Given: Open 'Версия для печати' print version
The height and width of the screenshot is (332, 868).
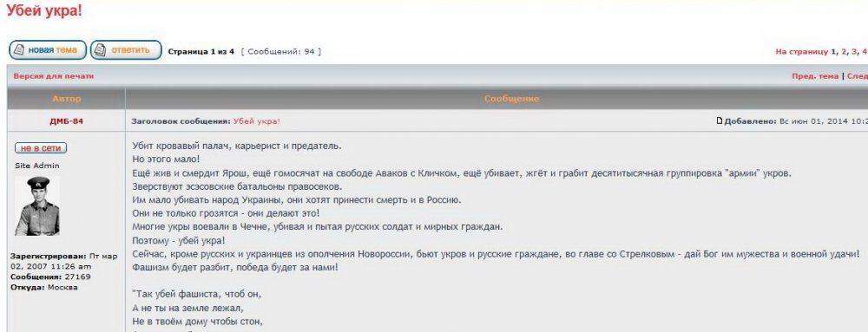Looking at the screenshot, I should (54, 76).
